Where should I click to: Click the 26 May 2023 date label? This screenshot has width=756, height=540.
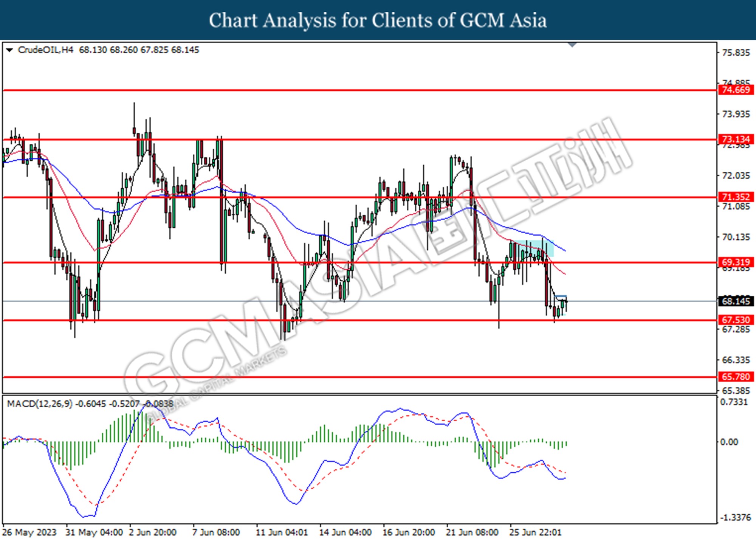[30, 532]
